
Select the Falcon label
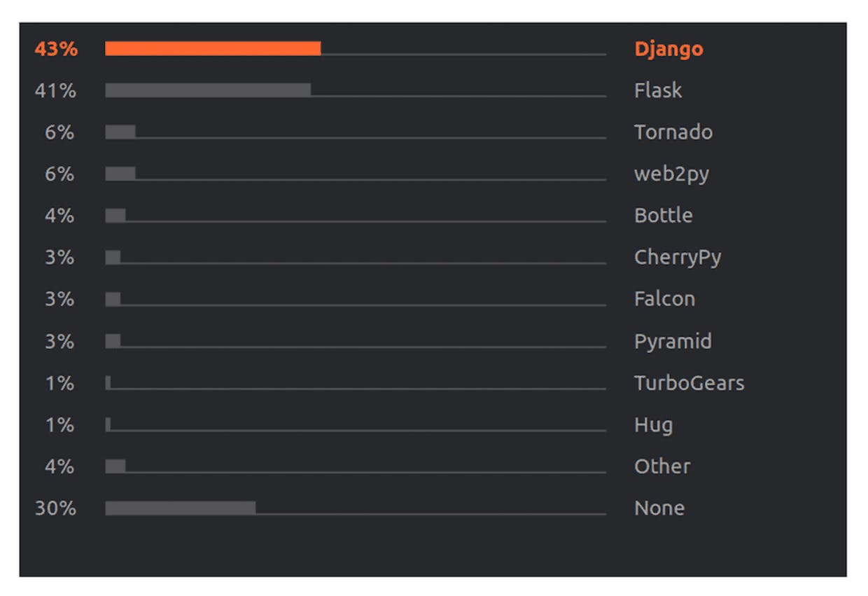[664, 299]
